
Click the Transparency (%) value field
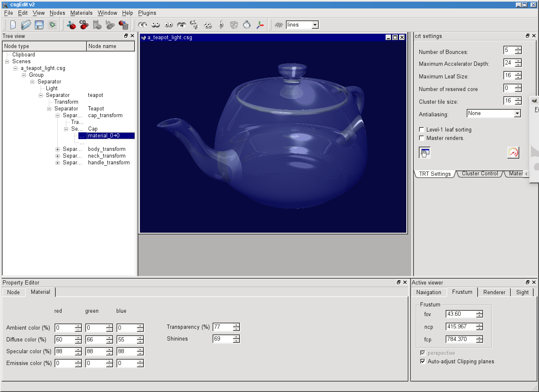(x=223, y=327)
